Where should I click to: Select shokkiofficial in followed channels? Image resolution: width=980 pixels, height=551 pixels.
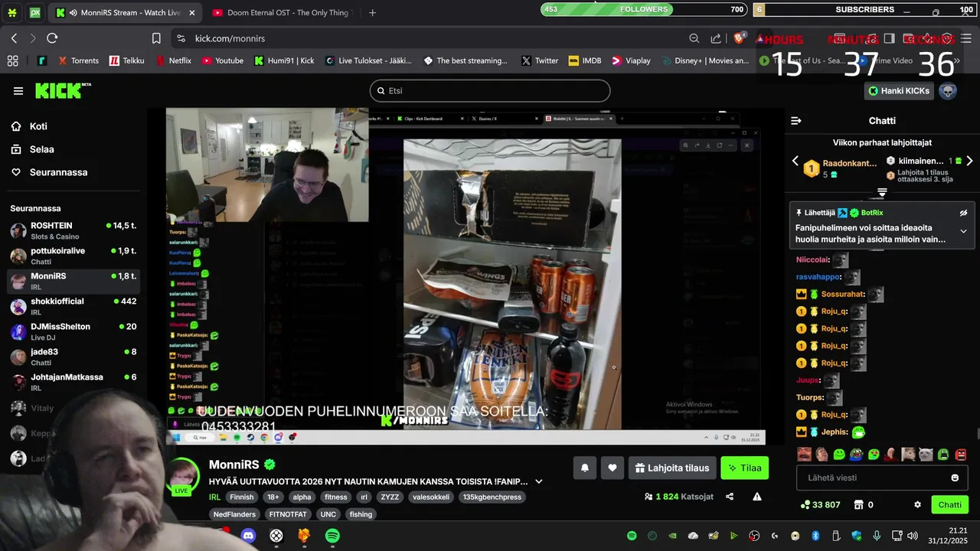[73, 307]
